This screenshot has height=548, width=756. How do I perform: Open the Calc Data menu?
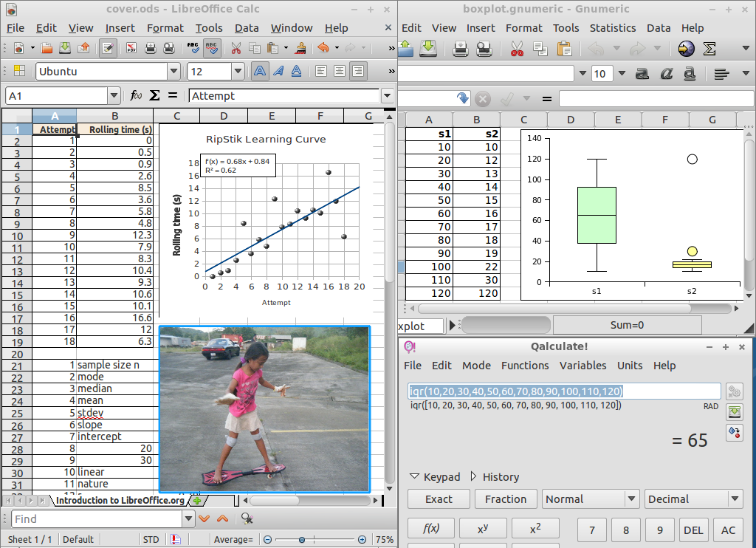click(x=247, y=28)
